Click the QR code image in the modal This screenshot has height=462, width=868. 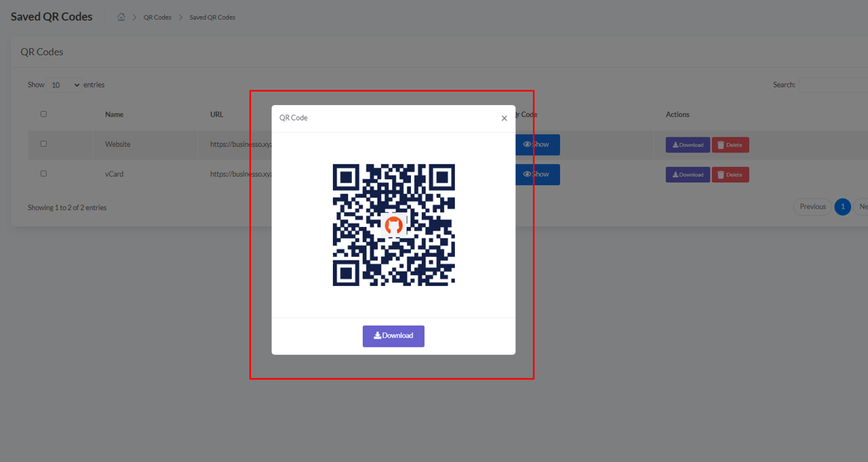click(x=394, y=225)
